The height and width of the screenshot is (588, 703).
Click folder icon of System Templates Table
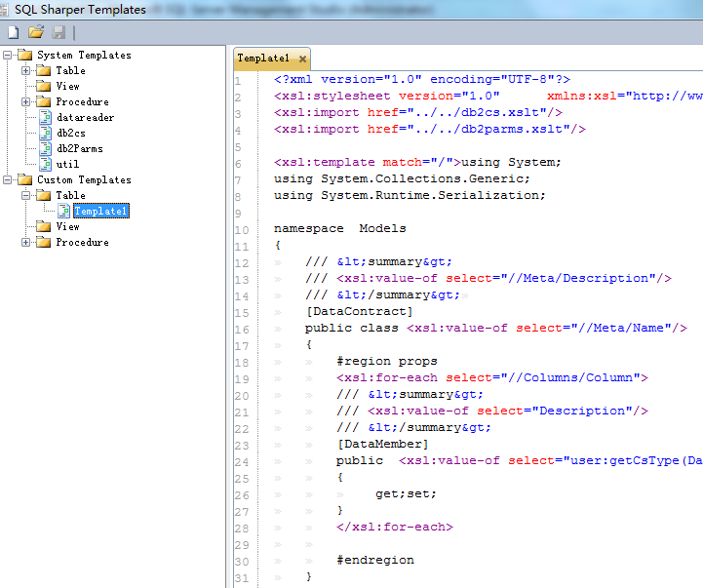pyautogui.click(x=44, y=70)
